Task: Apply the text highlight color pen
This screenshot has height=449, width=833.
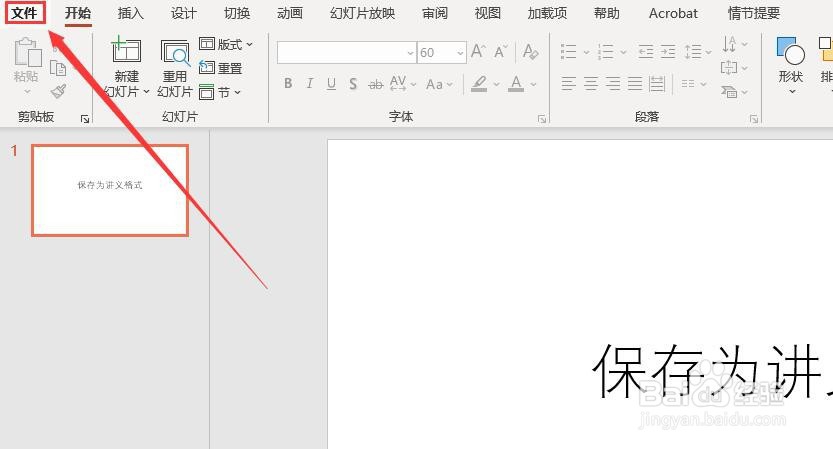Action: click(479, 83)
